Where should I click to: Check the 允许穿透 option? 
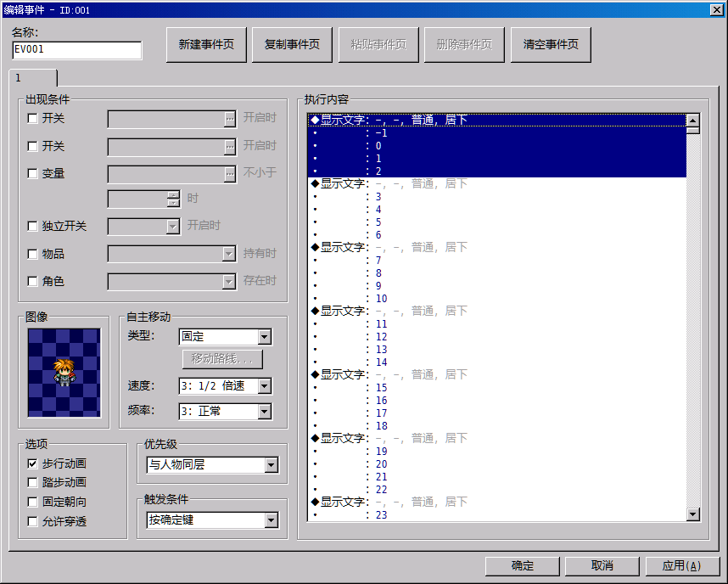[x=32, y=522]
